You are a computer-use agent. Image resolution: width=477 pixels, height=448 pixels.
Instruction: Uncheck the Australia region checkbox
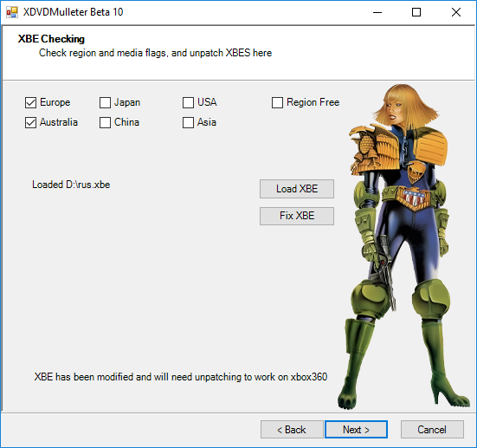coord(30,122)
